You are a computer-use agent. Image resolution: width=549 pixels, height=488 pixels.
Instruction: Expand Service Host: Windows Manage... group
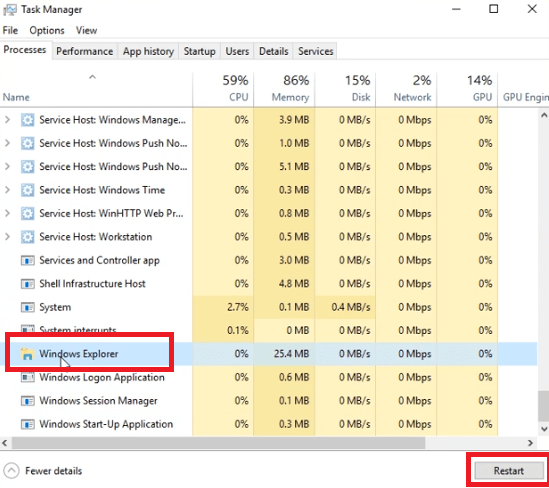point(7,120)
